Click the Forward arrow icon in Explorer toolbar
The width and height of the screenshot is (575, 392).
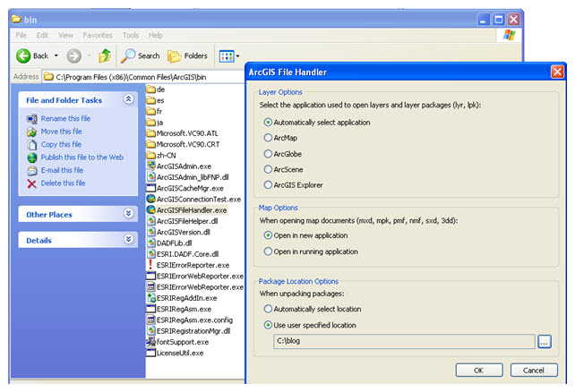tap(74, 56)
